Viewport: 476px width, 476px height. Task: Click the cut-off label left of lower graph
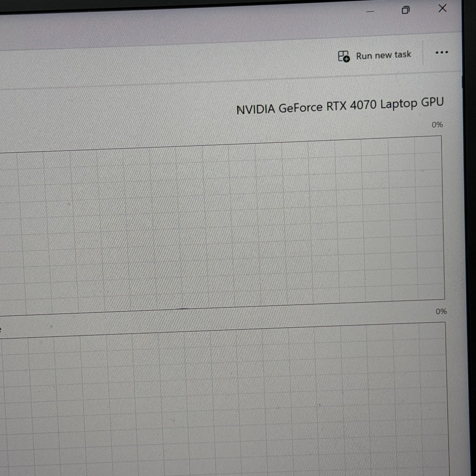(1, 329)
